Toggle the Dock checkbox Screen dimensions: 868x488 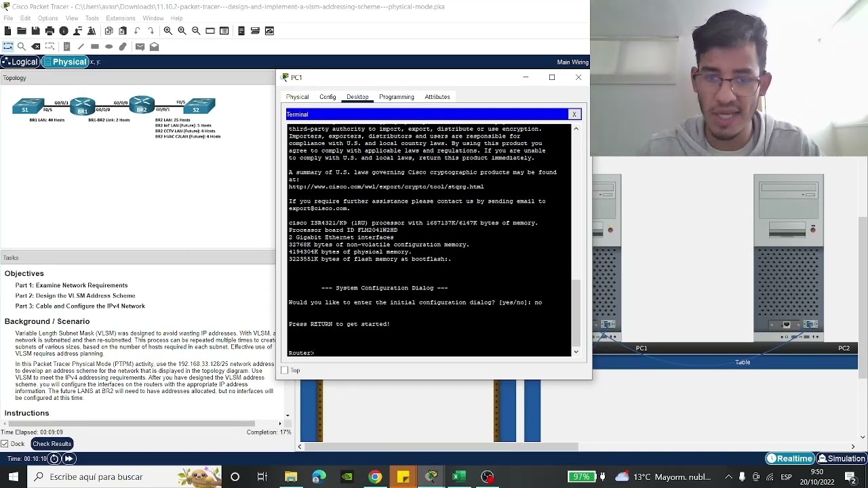click(x=5, y=444)
